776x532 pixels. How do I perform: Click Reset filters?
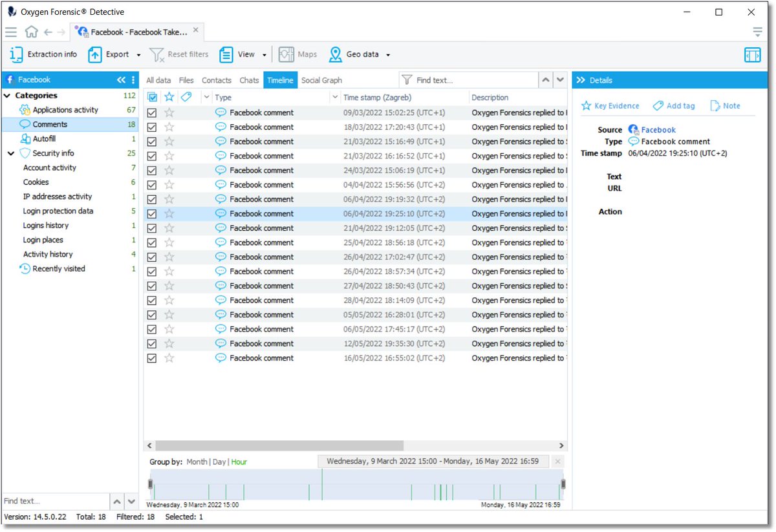179,55
